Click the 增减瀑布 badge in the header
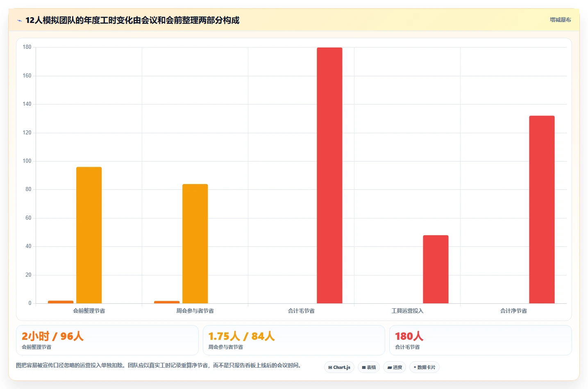 tap(560, 20)
